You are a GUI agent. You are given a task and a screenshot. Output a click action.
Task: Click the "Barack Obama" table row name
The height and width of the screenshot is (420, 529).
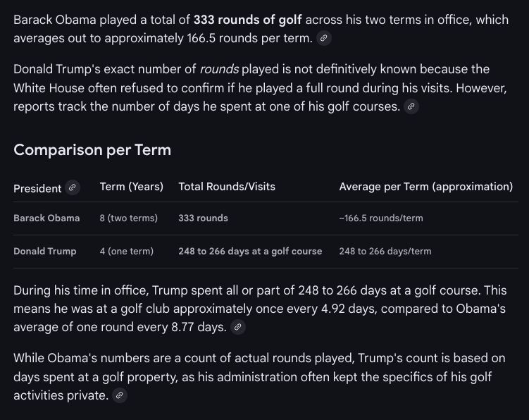pyautogui.click(x=46, y=218)
